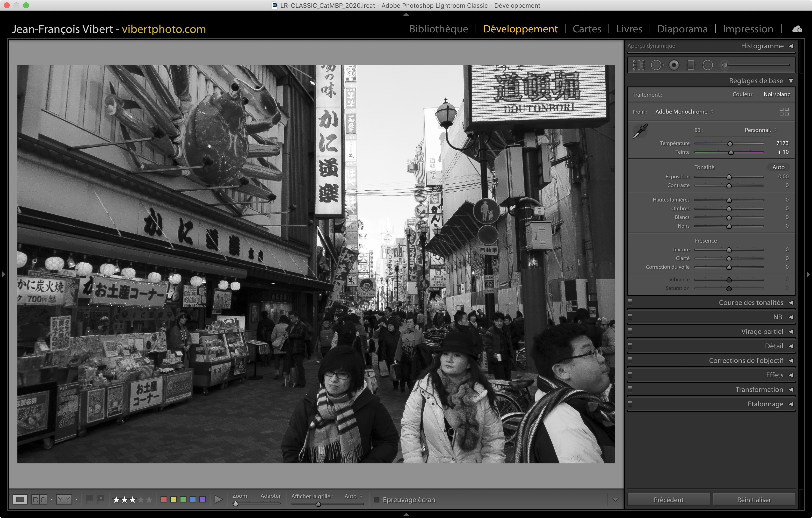This screenshot has width=812, height=518.
Task: Open the Impression module
Action: 747,29
